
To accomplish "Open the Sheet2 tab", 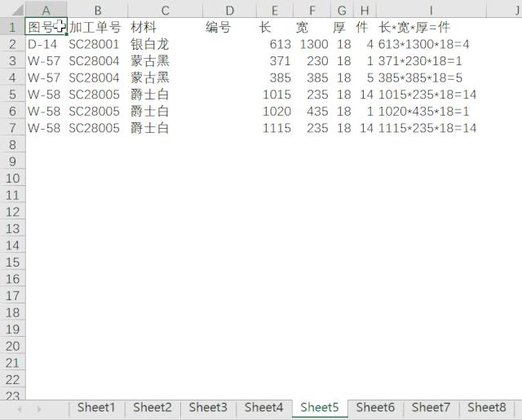I will 153,407.
